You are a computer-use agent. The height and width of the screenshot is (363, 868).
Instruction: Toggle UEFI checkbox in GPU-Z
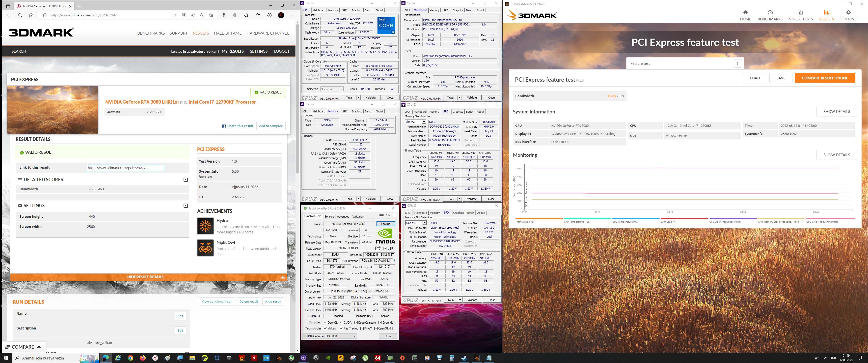(385, 249)
